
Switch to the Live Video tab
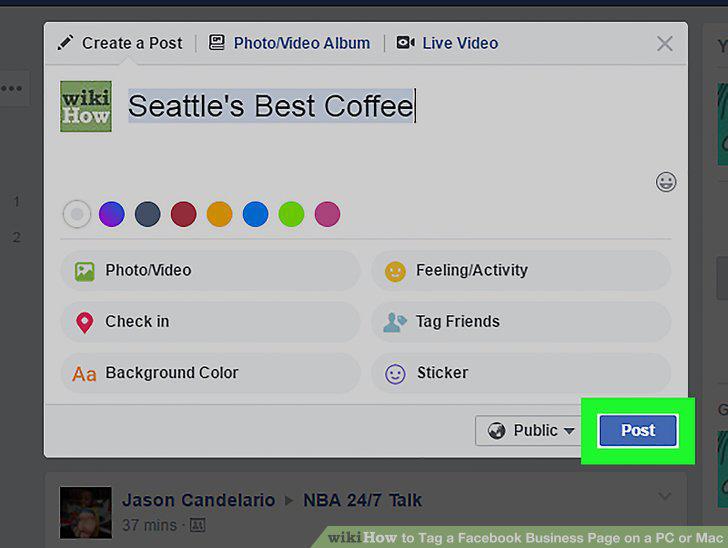[x=447, y=43]
